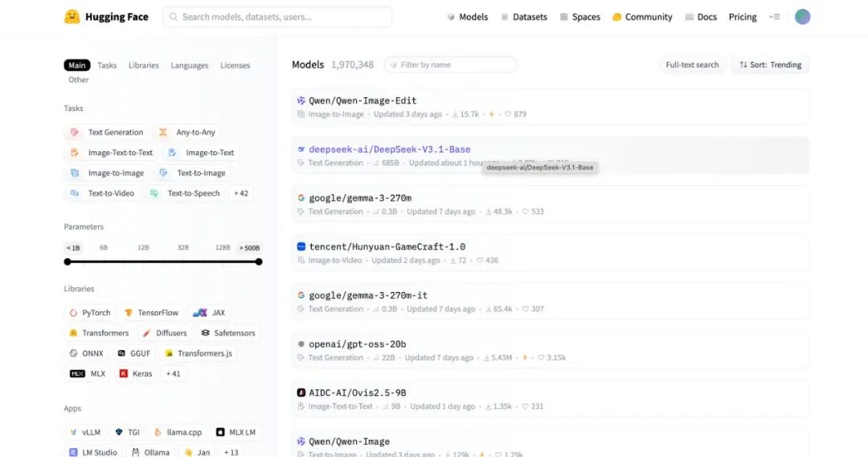This screenshot has width=868, height=457.
Task: Filter by vLLM app
Action: 84,433
